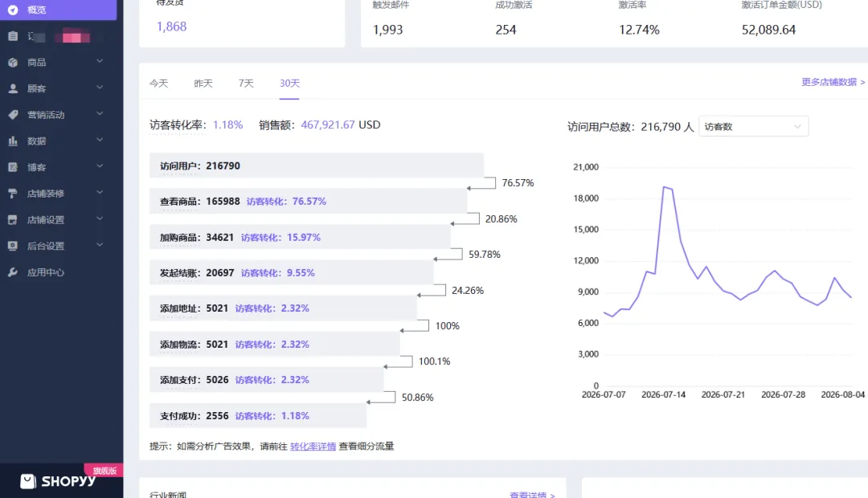Expand the 营销活动 chevron arrow

100,114
